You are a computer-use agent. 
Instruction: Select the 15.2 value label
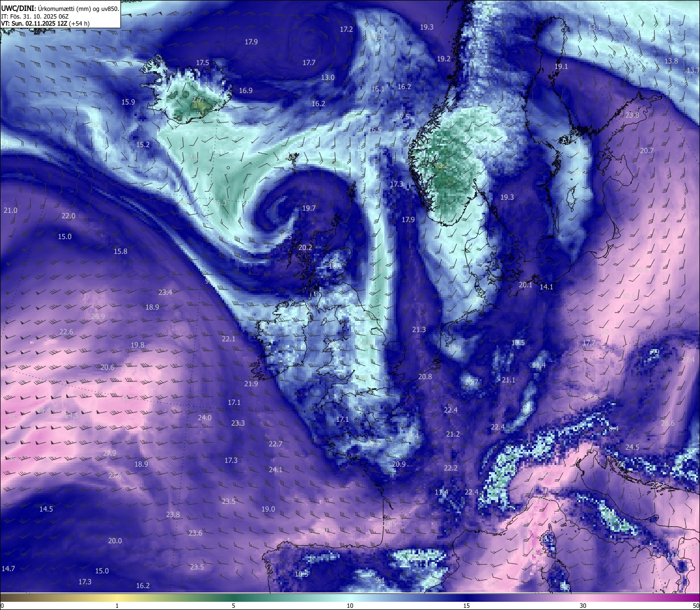143,144
